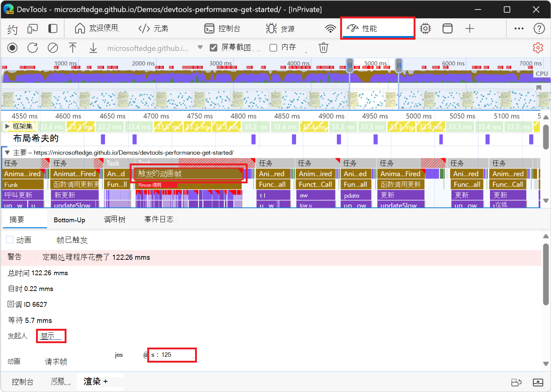Switch to the Bottom-Up tab
This screenshot has width=551, height=392.
(x=69, y=220)
